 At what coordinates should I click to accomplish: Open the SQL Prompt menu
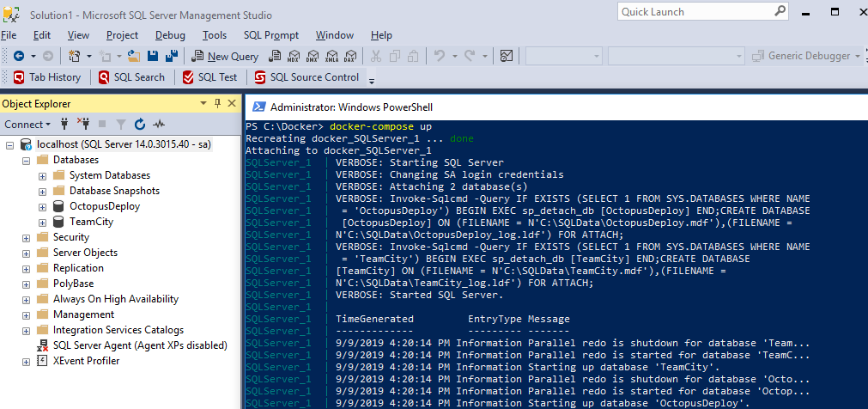pos(270,35)
